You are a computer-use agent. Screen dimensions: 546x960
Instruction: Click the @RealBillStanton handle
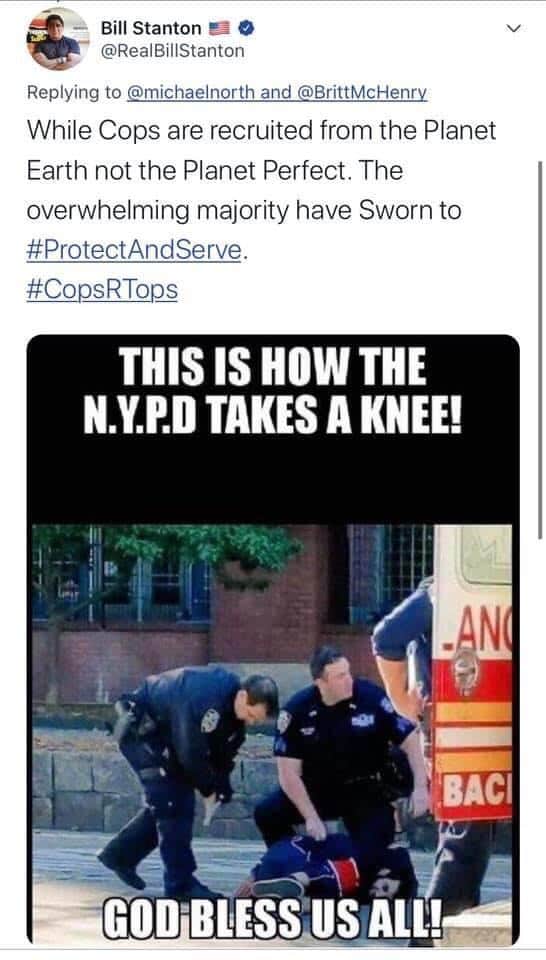pos(172,51)
